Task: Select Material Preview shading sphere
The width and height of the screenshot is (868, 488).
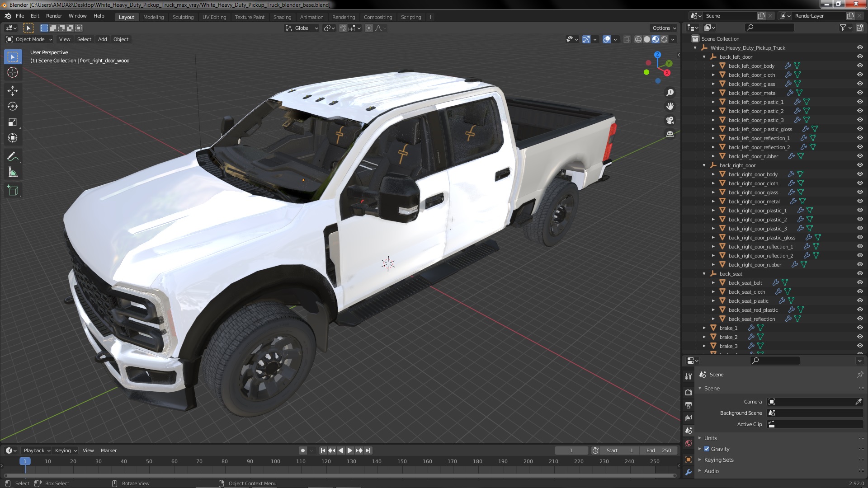Action: click(x=656, y=40)
